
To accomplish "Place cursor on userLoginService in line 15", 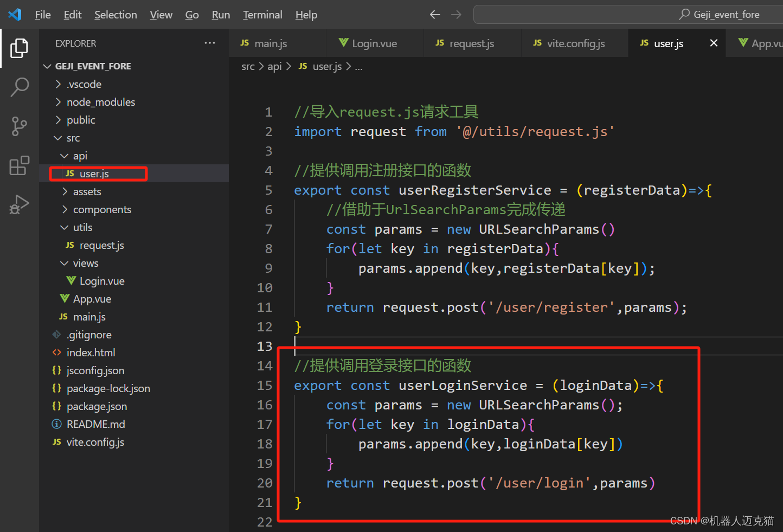I will (463, 385).
